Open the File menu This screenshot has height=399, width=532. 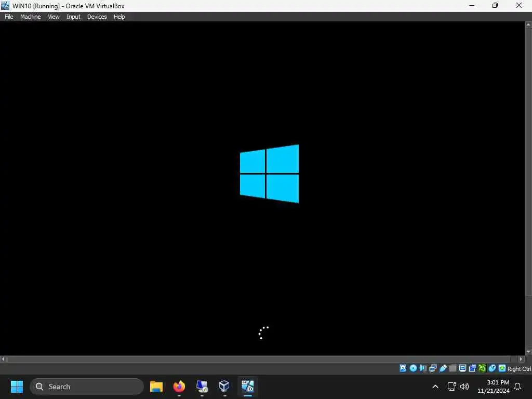[x=9, y=17]
